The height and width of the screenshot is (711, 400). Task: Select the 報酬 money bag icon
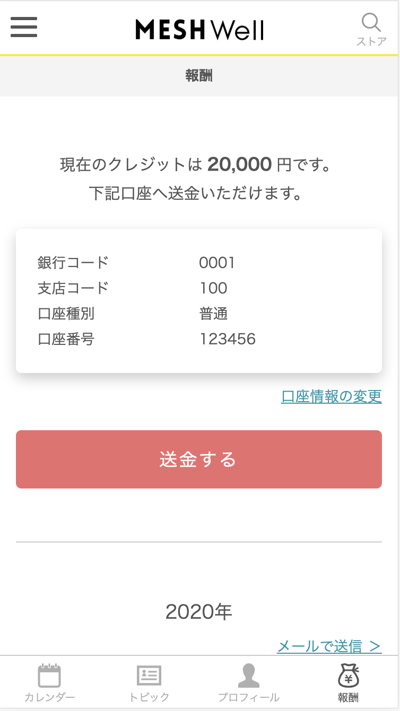coord(348,676)
